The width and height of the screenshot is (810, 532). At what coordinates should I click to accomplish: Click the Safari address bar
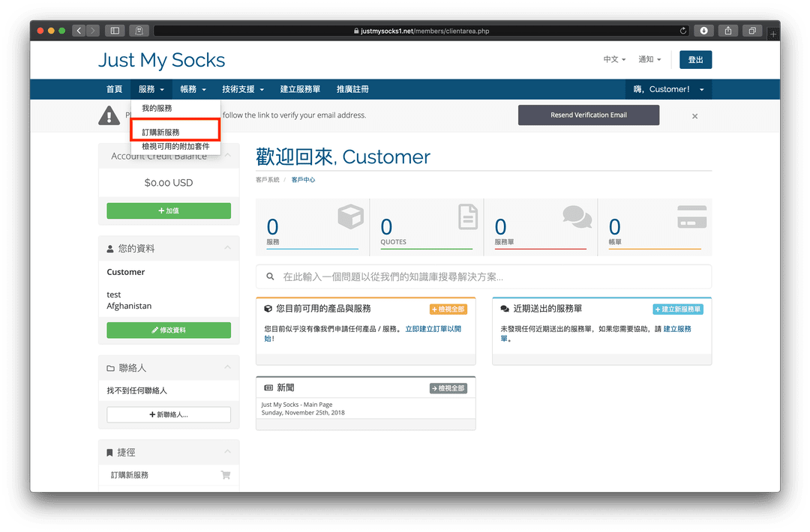point(421,31)
